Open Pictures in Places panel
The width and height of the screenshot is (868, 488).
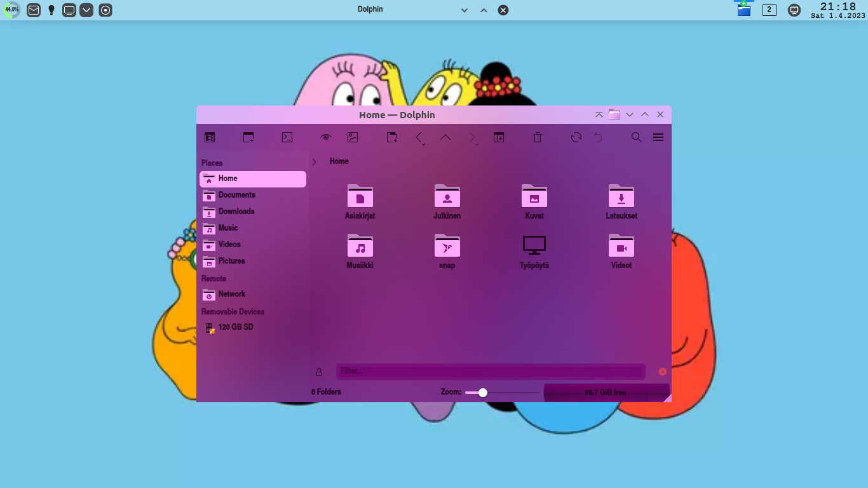point(253,261)
